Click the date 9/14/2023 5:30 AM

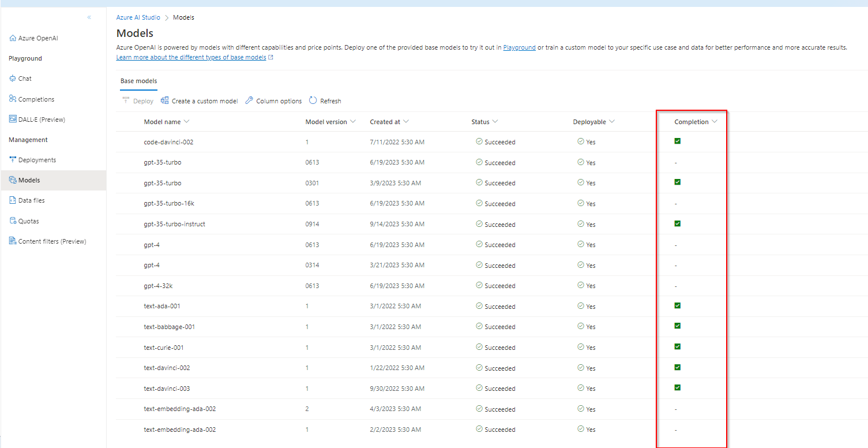click(397, 224)
